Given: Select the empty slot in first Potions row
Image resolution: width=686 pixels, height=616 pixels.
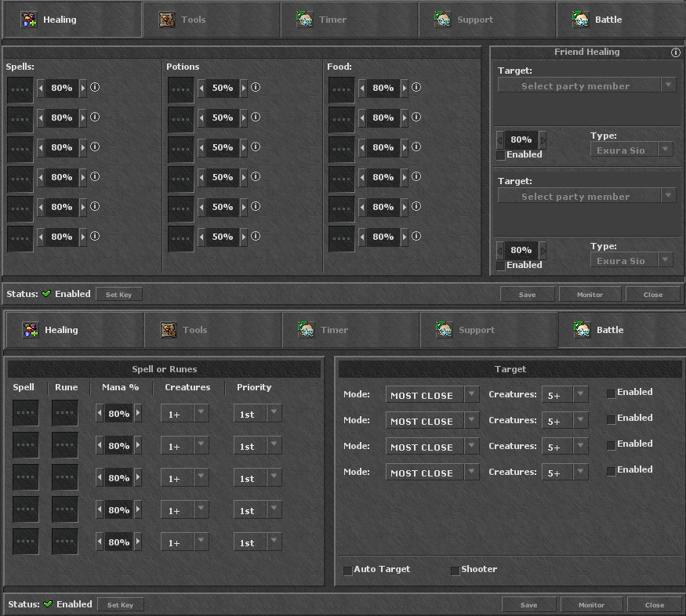Looking at the screenshot, I should (x=180, y=89).
